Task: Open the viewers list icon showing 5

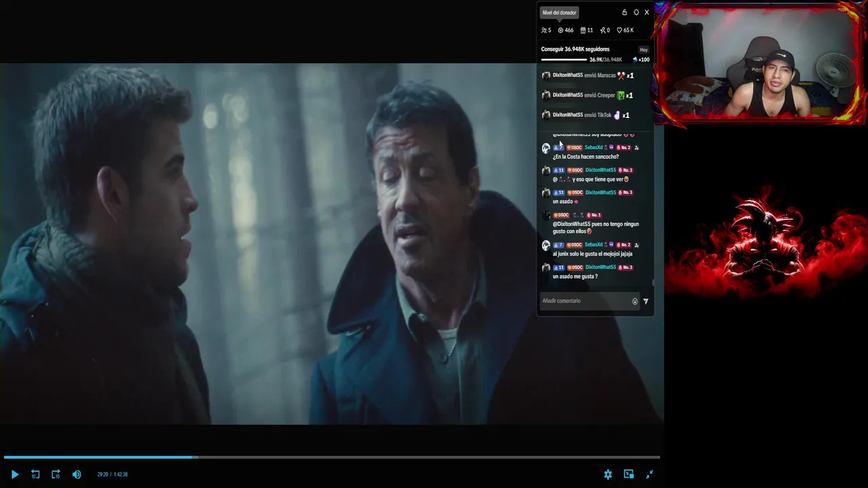Action: (x=546, y=30)
